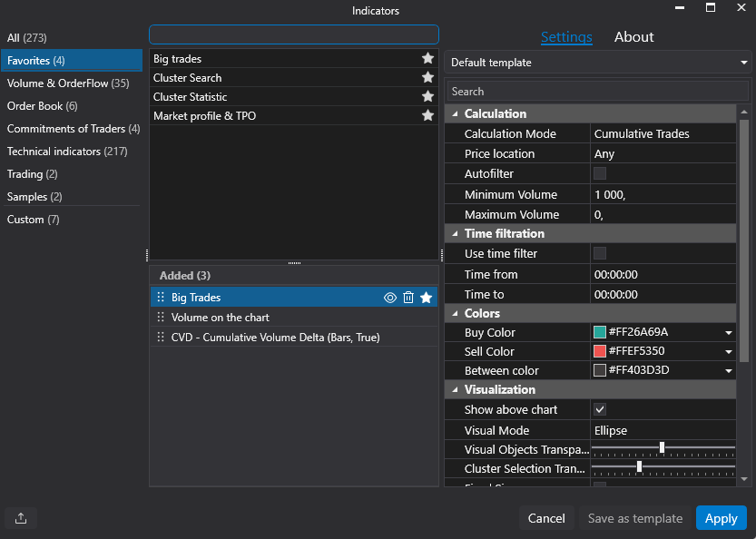
Task: Click the export icon at bottom left
Action: point(21,518)
